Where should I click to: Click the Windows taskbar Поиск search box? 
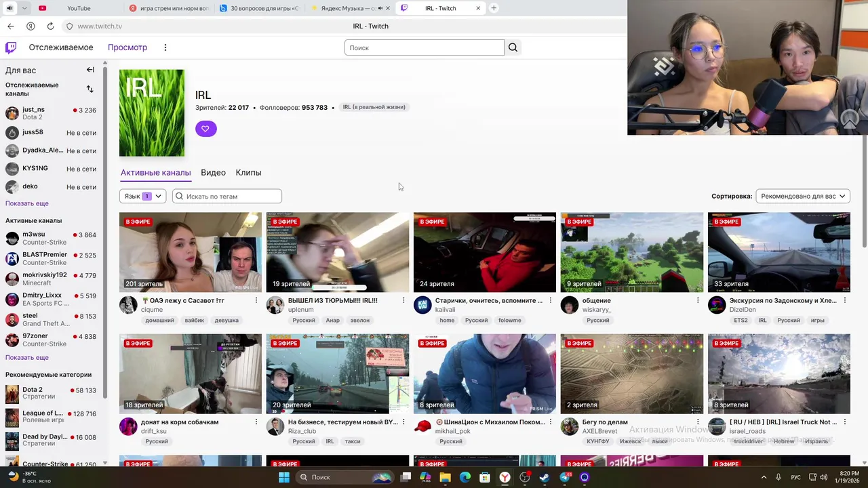coord(345,477)
